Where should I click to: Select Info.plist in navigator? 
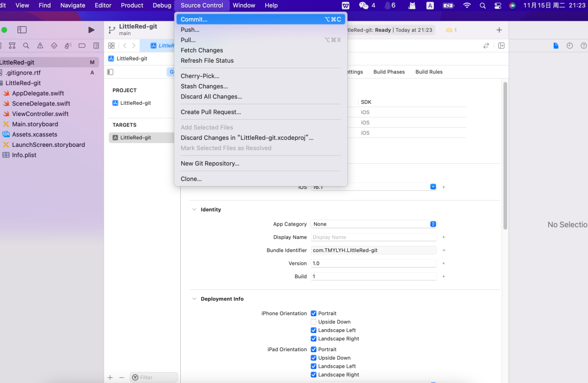[24, 155]
